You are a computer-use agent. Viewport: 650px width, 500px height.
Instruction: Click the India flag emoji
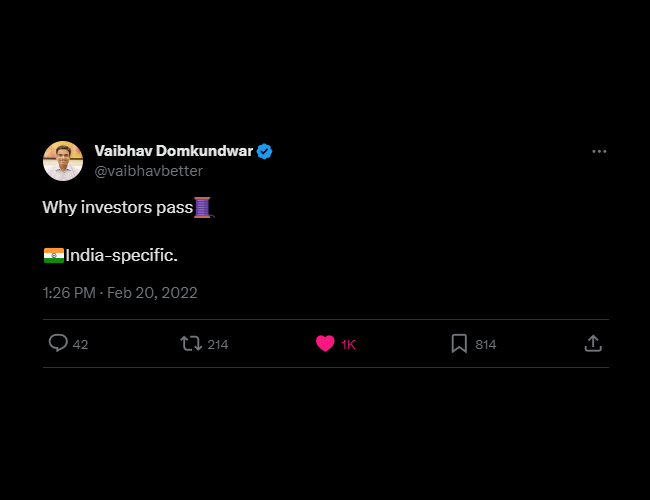(54, 255)
